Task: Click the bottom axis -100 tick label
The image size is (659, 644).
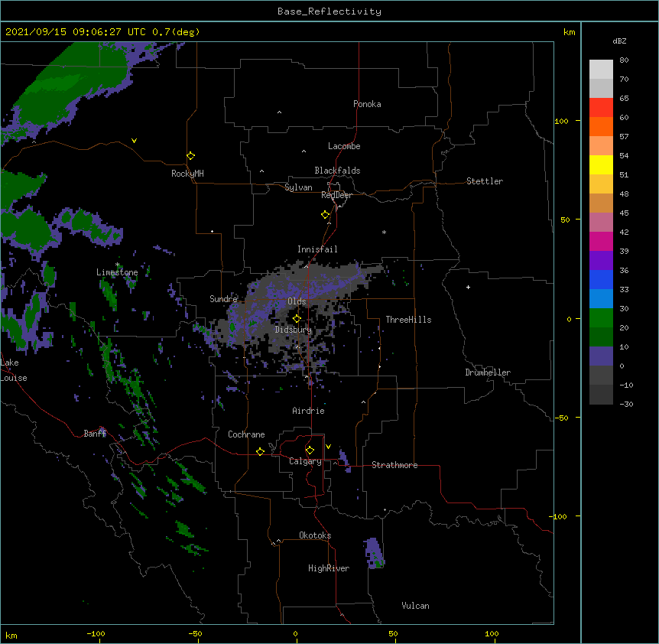Action: click(96, 633)
